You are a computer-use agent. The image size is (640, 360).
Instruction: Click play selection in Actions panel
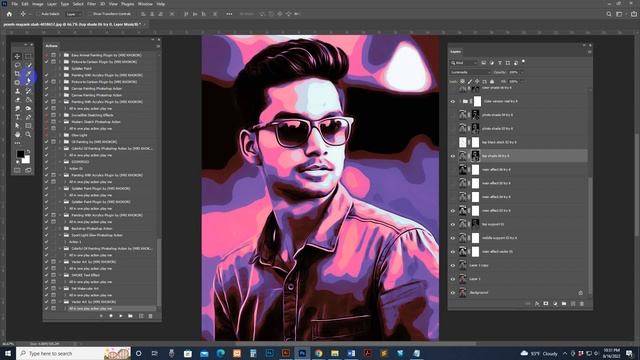(120, 316)
